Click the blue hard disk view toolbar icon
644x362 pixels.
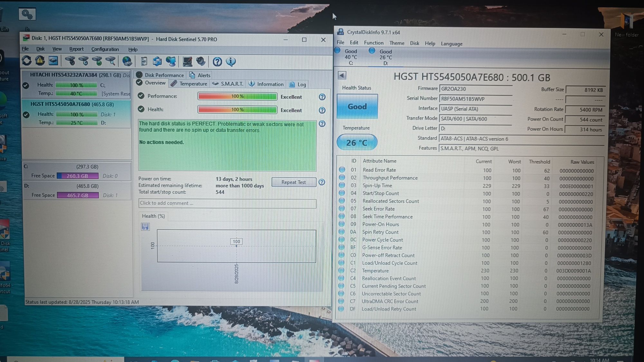pos(53,60)
